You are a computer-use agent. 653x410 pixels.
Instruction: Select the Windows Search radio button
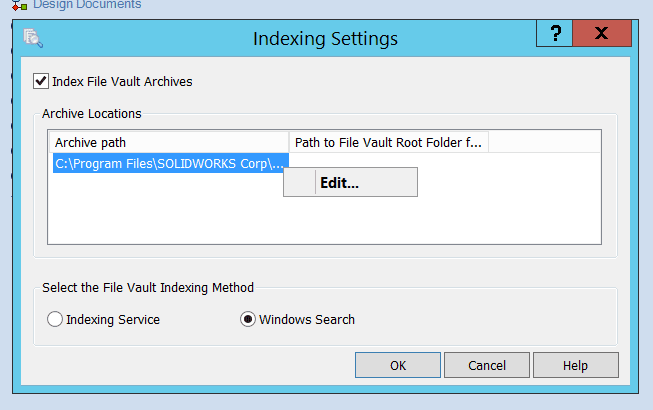pos(248,319)
